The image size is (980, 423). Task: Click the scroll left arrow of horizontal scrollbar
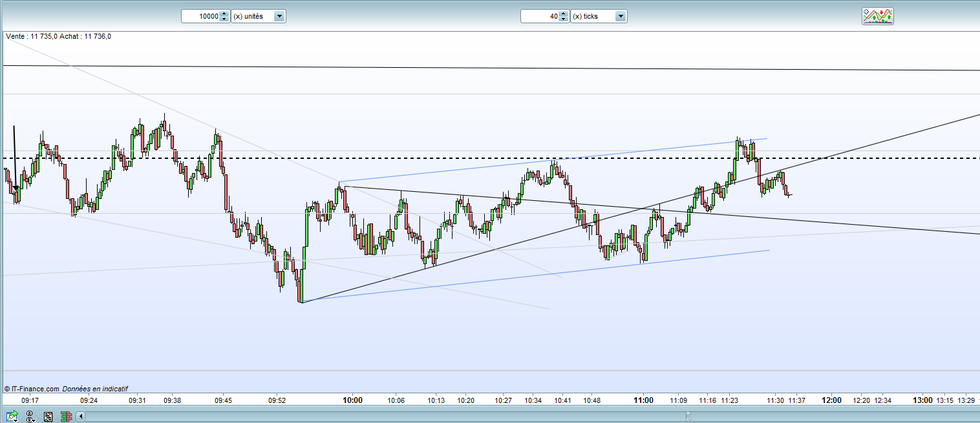click(x=81, y=417)
